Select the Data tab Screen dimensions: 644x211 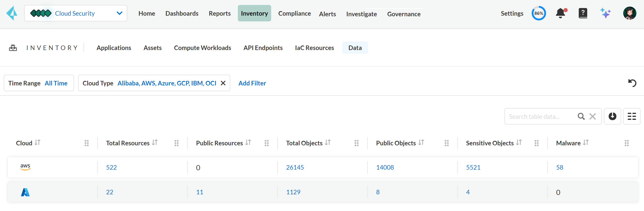[x=355, y=48]
